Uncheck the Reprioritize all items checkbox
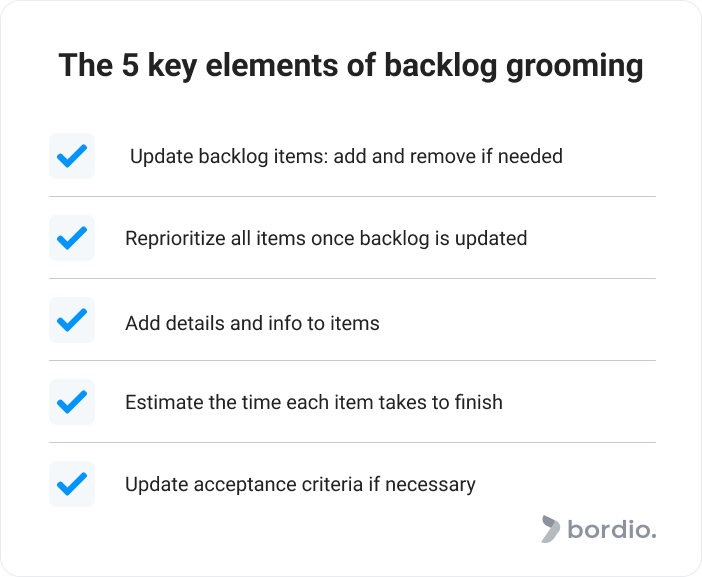 pyautogui.click(x=72, y=238)
